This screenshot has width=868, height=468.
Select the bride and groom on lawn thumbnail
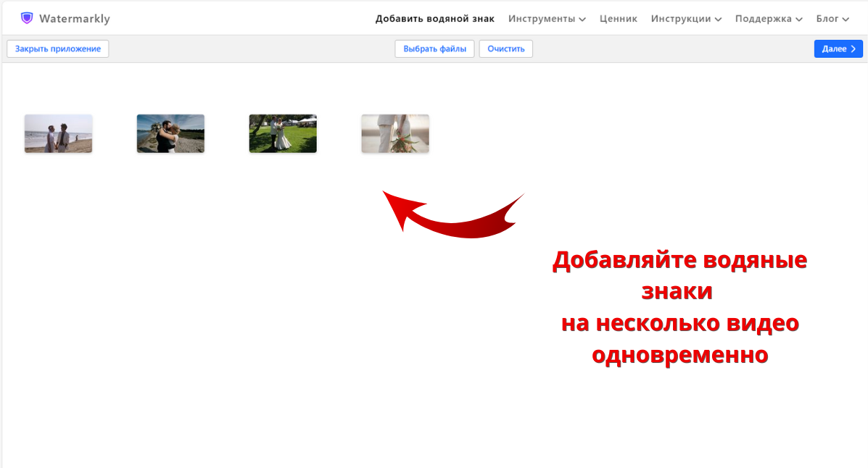coord(283,133)
